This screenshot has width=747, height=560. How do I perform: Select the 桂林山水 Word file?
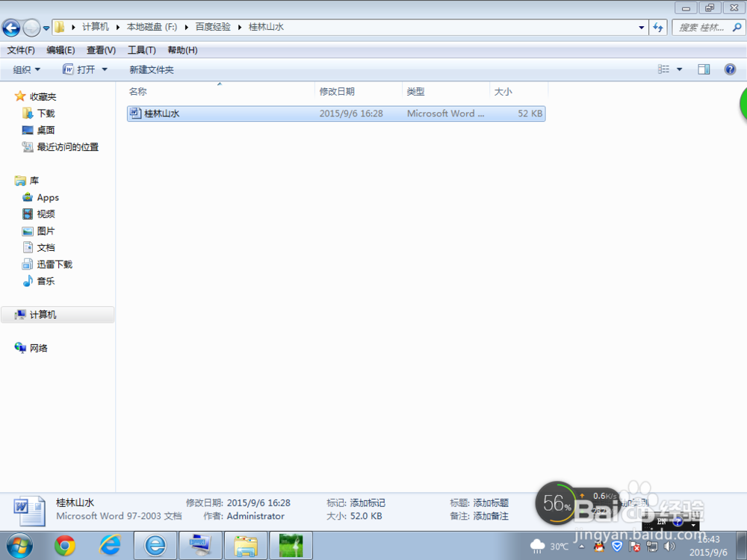tap(336, 113)
